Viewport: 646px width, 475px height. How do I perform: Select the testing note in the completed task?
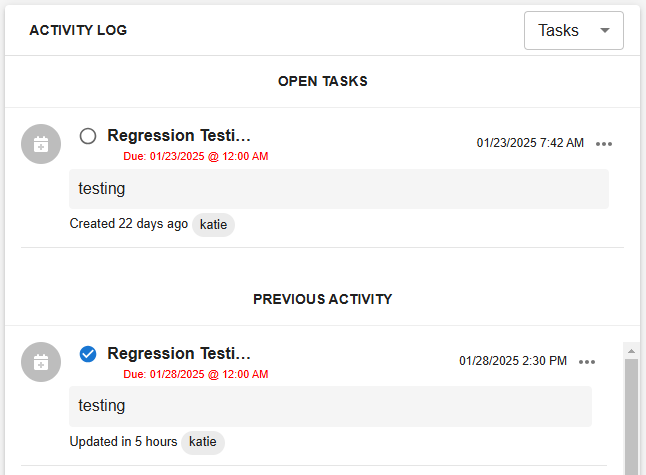click(330, 406)
